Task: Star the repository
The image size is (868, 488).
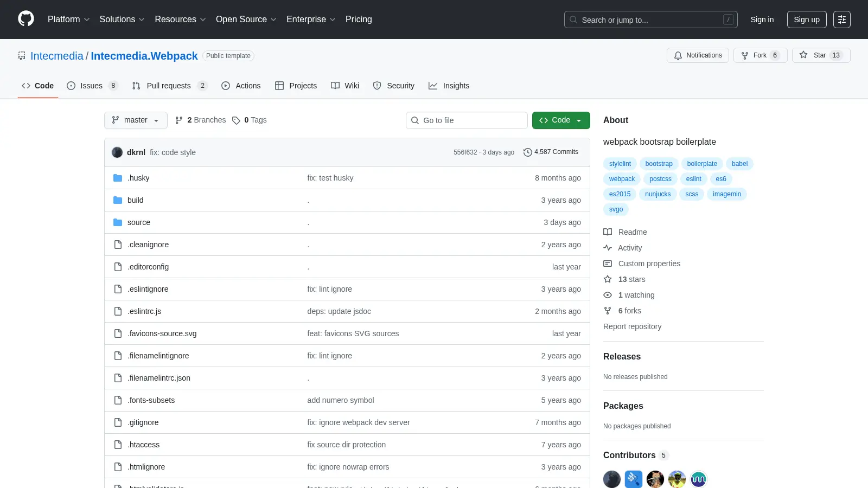Action: (821, 55)
